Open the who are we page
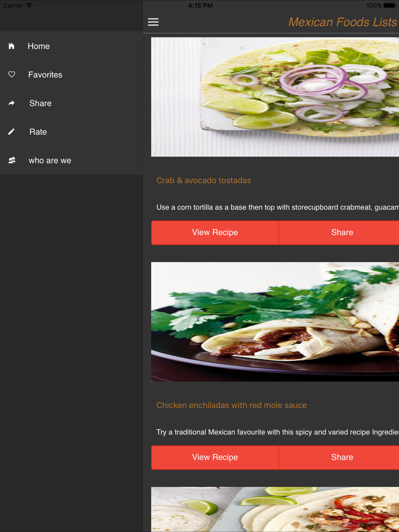The height and width of the screenshot is (532, 399). tap(71, 160)
